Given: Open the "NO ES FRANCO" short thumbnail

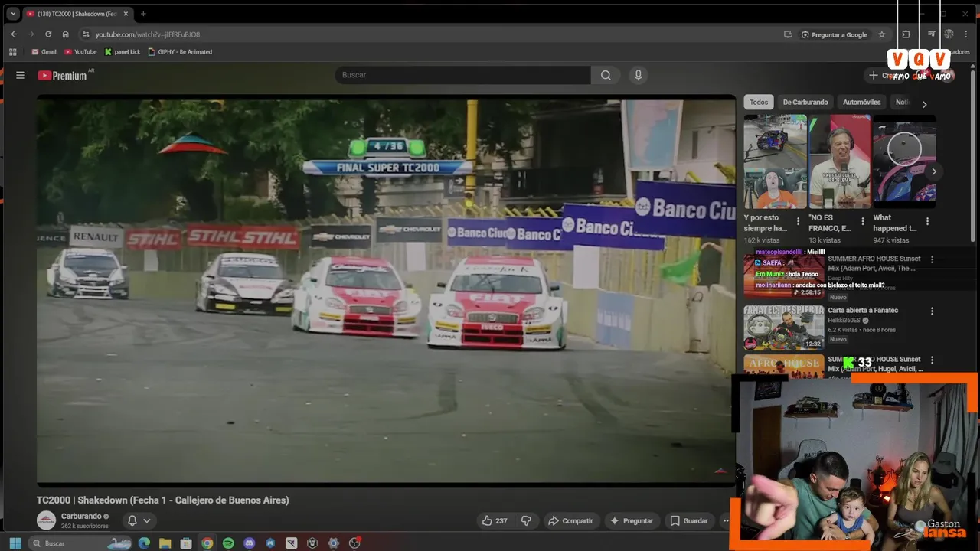Looking at the screenshot, I should (x=840, y=161).
